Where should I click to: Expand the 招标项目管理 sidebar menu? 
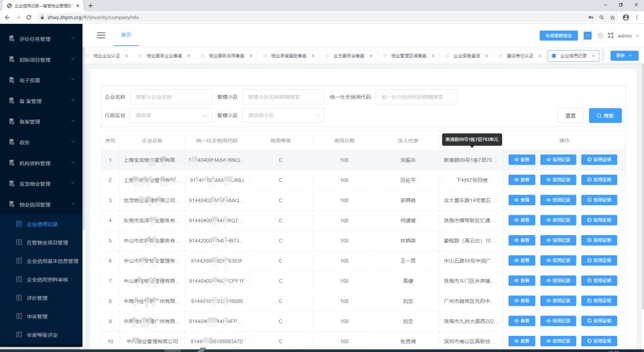41,60
